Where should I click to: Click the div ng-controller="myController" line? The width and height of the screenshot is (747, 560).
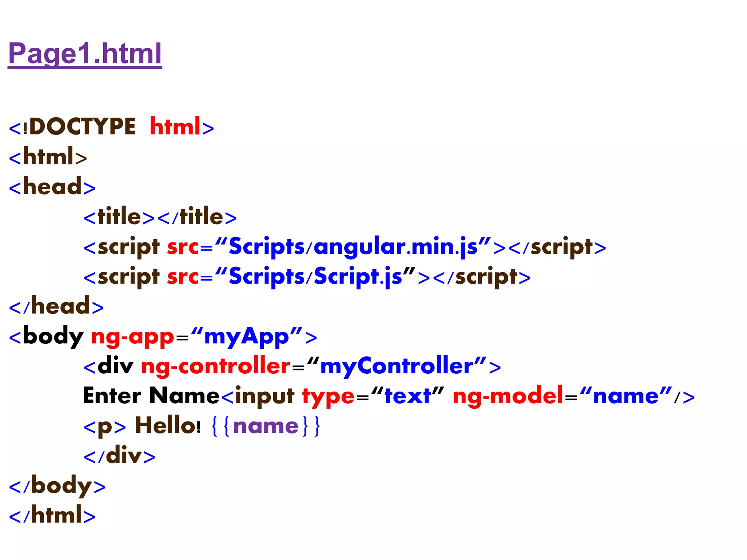pos(292,367)
